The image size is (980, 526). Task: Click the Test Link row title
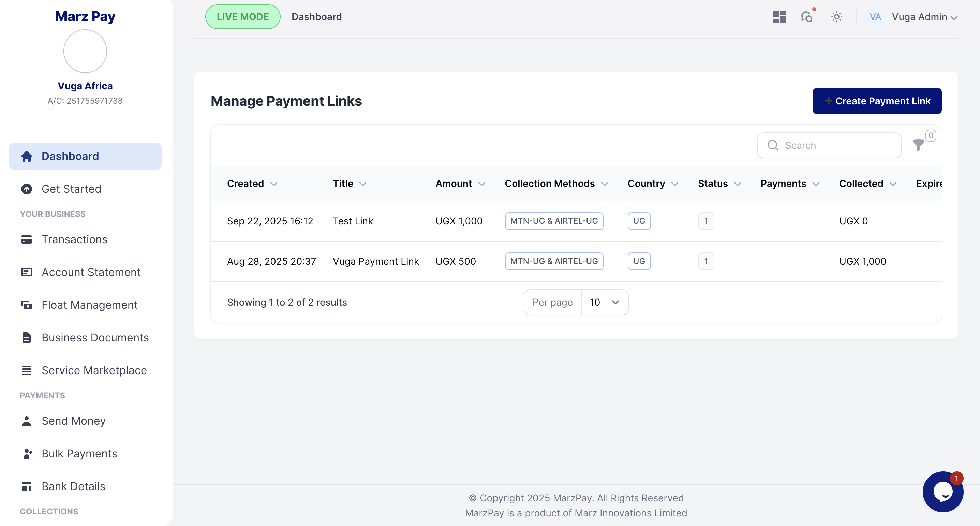(x=353, y=221)
